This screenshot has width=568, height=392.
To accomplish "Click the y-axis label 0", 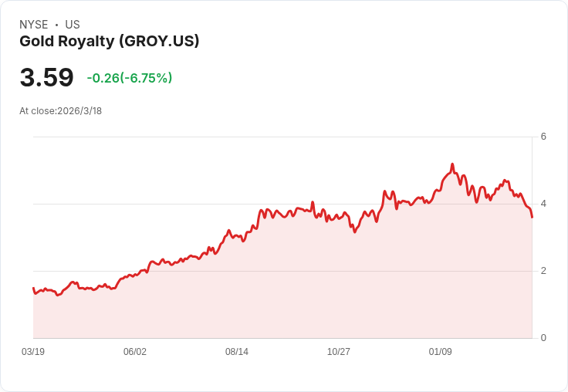I will click(544, 338).
